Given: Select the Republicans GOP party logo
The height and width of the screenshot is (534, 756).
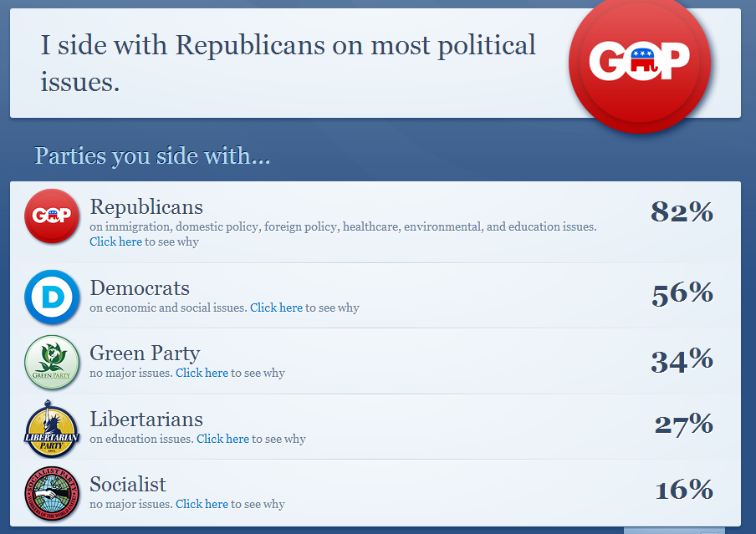Looking at the screenshot, I should (x=52, y=216).
